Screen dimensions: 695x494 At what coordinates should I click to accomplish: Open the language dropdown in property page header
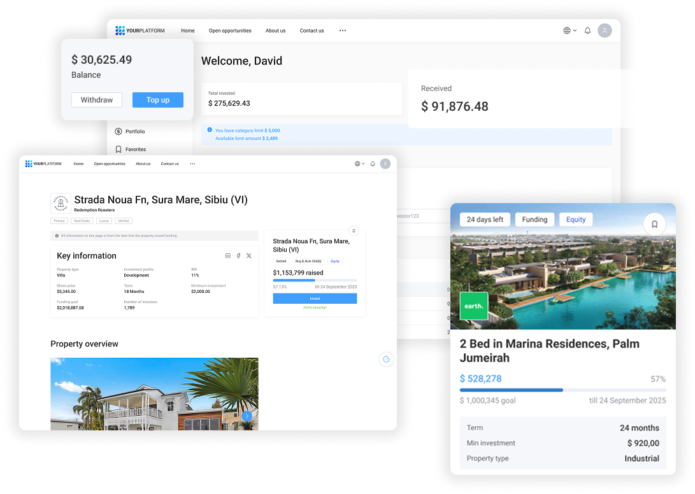[359, 163]
